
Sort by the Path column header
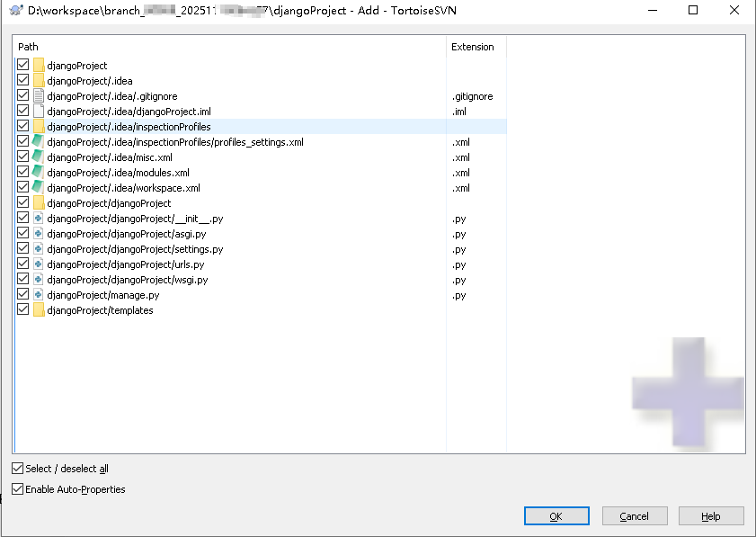pyautogui.click(x=229, y=47)
